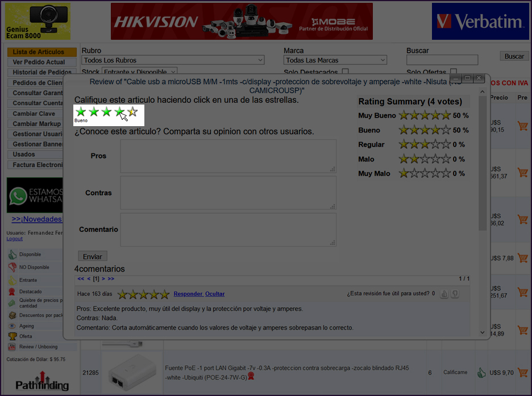Select the third star rating

tap(107, 112)
